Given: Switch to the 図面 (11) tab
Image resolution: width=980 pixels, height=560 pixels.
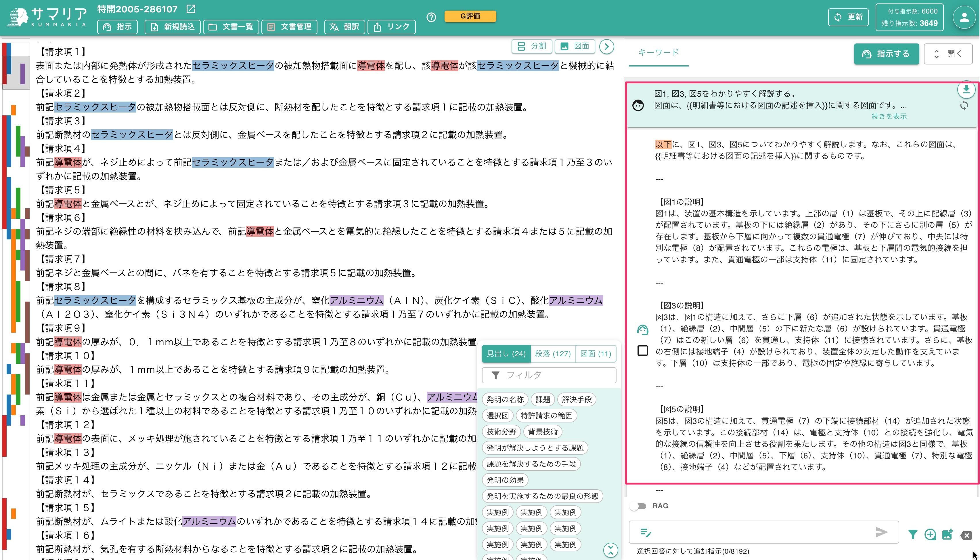Looking at the screenshot, I should point(595,353).
